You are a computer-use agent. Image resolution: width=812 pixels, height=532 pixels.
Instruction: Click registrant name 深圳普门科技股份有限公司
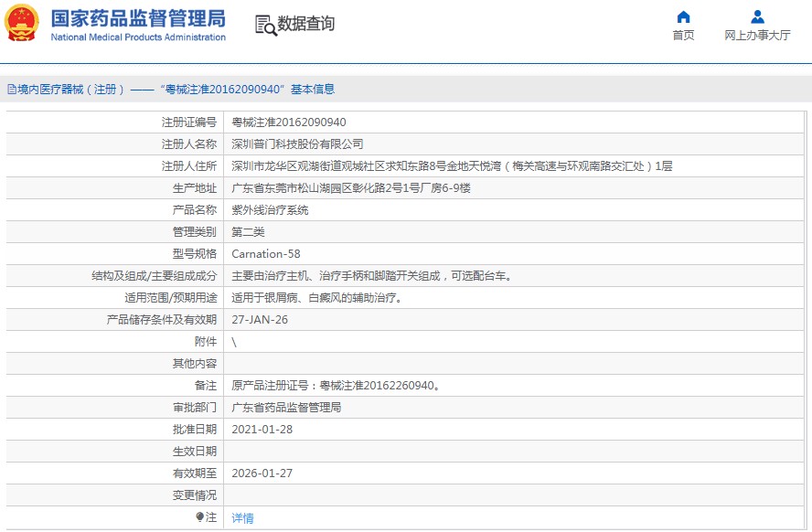tap(297, 144)
